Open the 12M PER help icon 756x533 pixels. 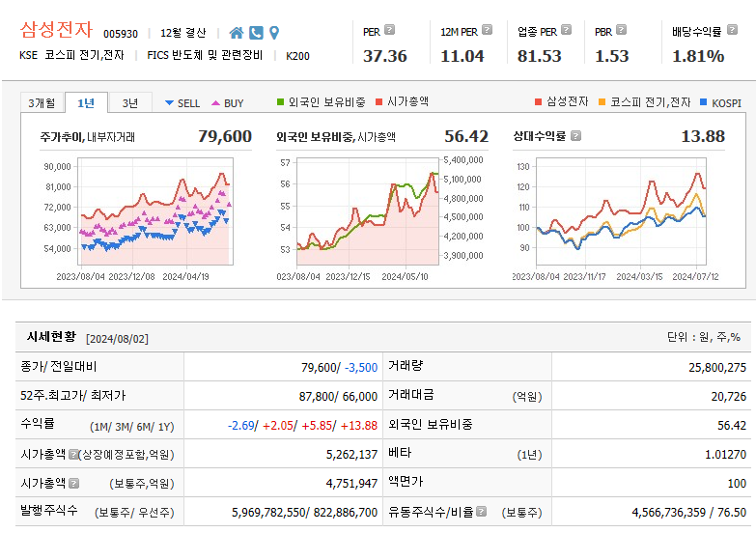pos(487,30)
